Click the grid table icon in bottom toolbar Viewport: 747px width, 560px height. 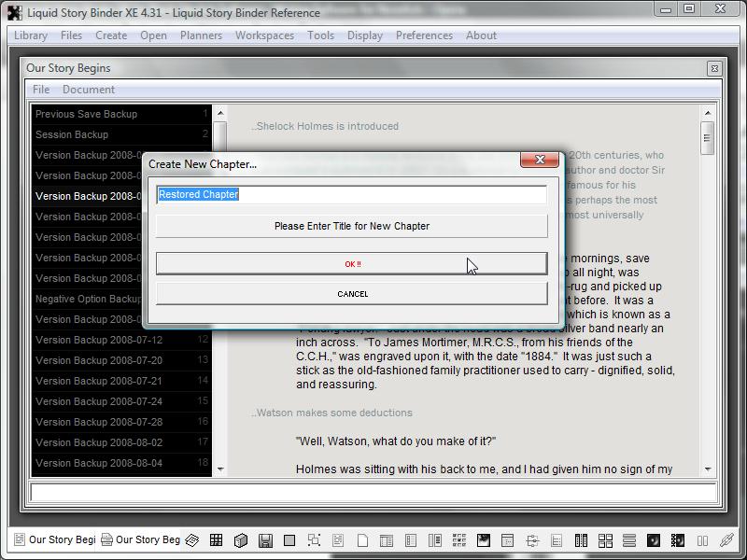pyautogui.click(x=216, y=540)
